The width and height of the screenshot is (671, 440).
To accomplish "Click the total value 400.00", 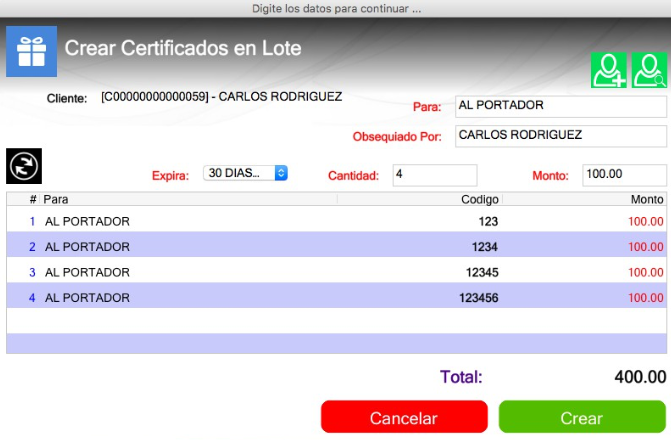I will (640, 377).
